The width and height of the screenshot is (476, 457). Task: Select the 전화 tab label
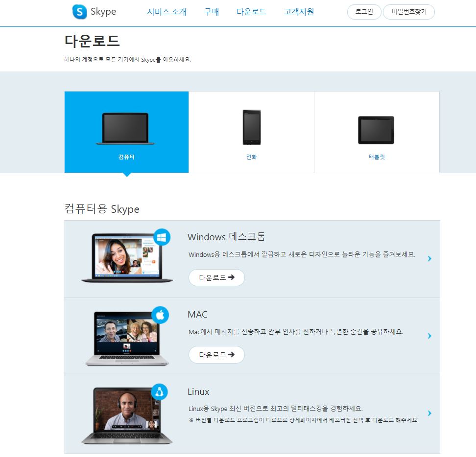coord(251,157)
